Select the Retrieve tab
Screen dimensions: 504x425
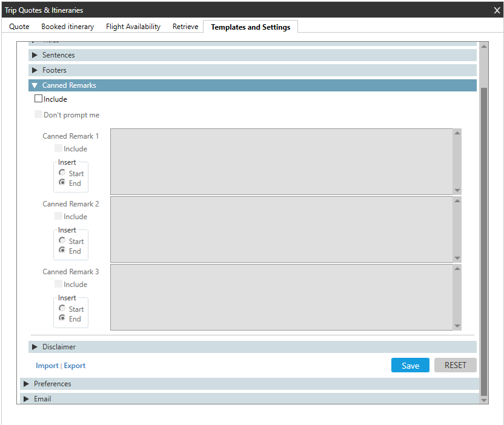[x=185, y=27]
